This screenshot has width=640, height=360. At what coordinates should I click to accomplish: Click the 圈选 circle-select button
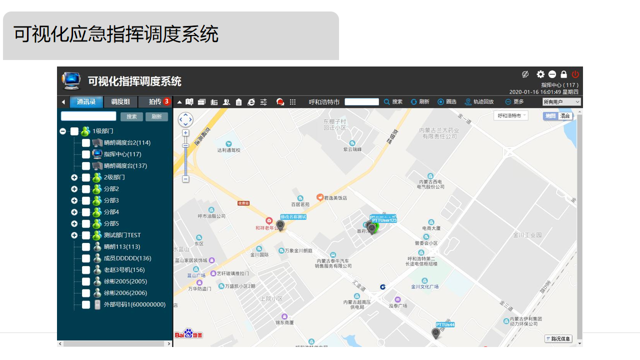pyautogui.click(x=447, y=102)
